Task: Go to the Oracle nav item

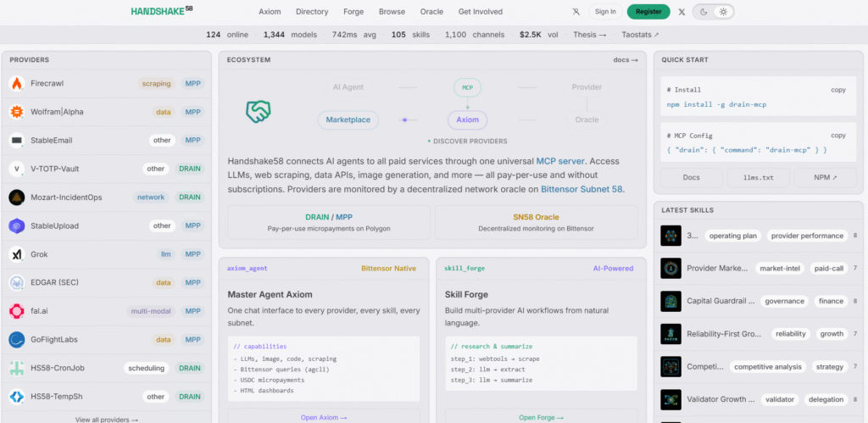Action: point(431,12)
